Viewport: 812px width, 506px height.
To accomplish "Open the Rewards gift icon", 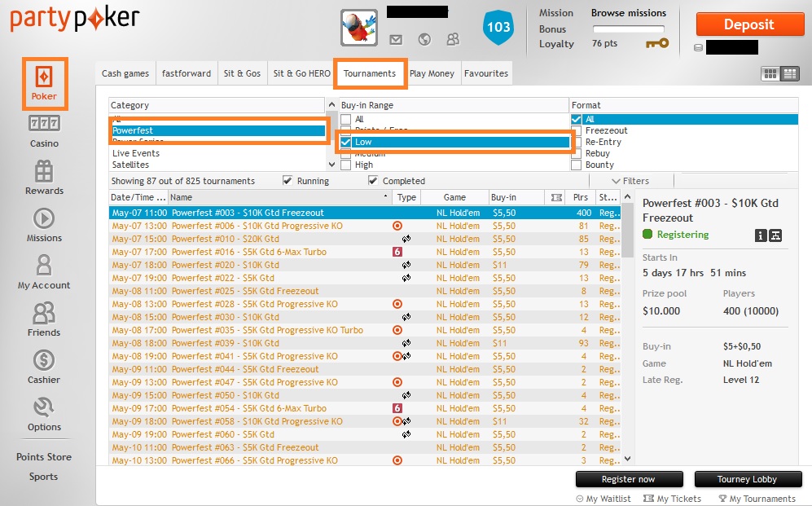I will (44, 171).
